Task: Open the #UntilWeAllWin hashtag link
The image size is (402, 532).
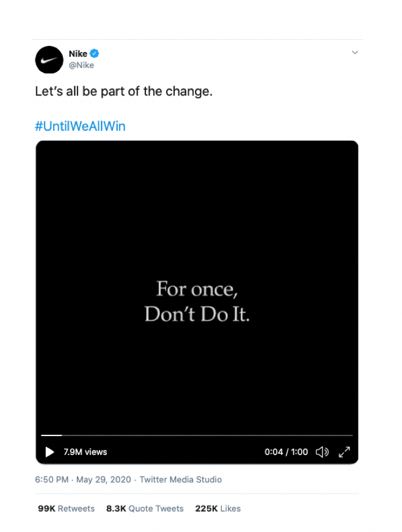Action: (80, 126)
